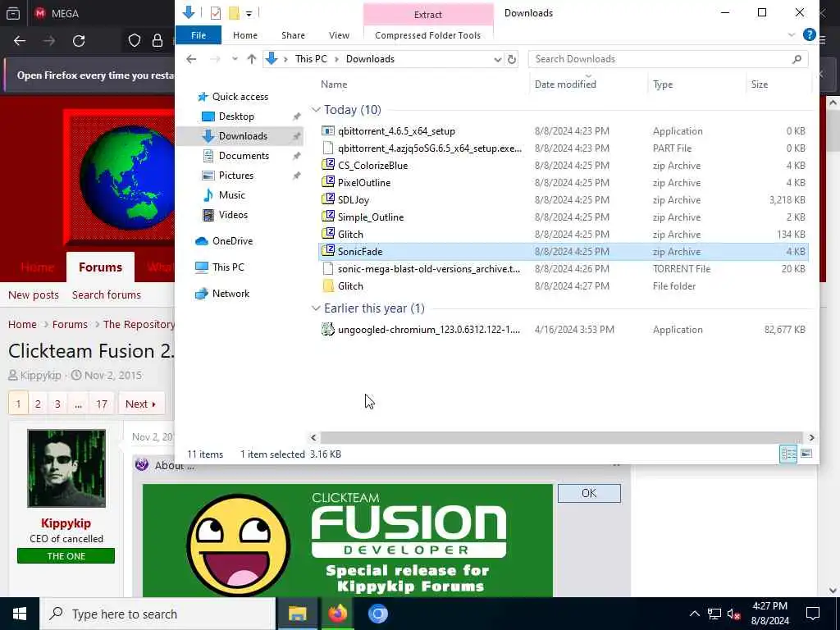Click the search magnifier in Explorer
Image resolution: width=840 pixels, height=630 pixels.
797,59
